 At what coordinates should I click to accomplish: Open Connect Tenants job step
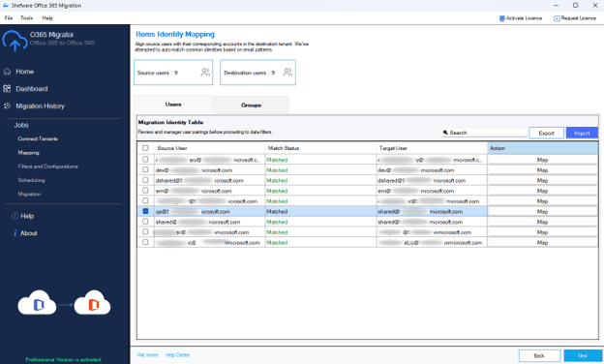(38, 138)
